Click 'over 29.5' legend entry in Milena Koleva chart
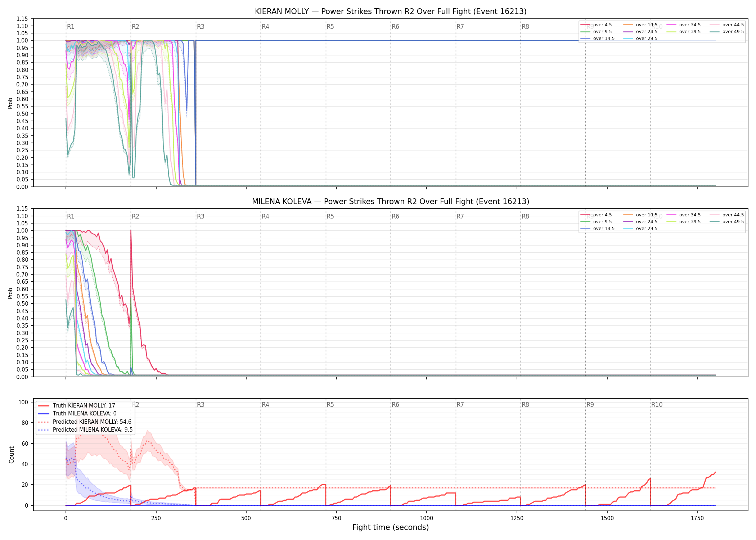756x540 pixels. 640,229
